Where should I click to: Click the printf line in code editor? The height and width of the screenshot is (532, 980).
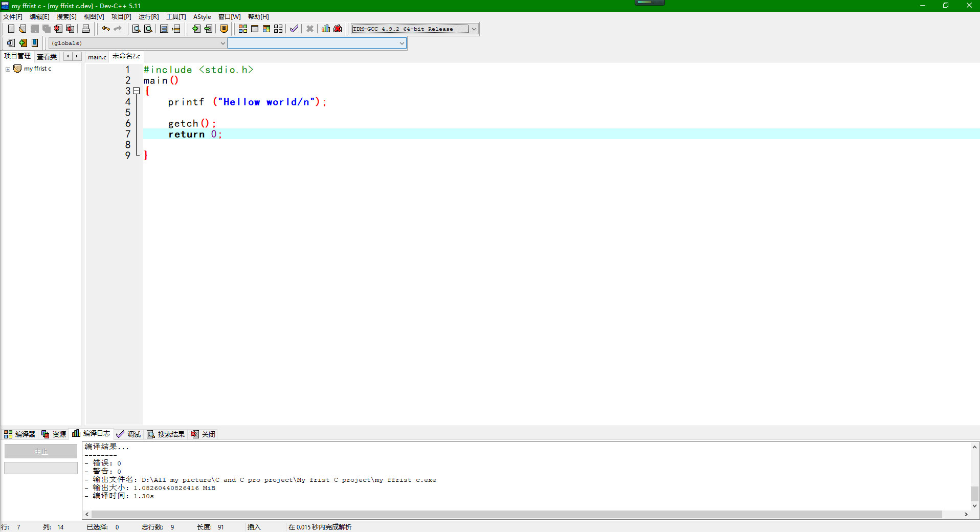point(247,102)
